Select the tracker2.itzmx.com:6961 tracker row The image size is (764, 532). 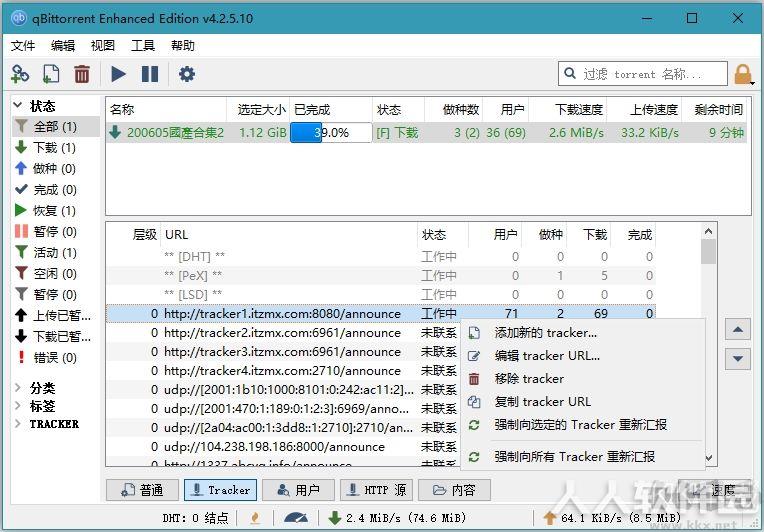point(283,333)
